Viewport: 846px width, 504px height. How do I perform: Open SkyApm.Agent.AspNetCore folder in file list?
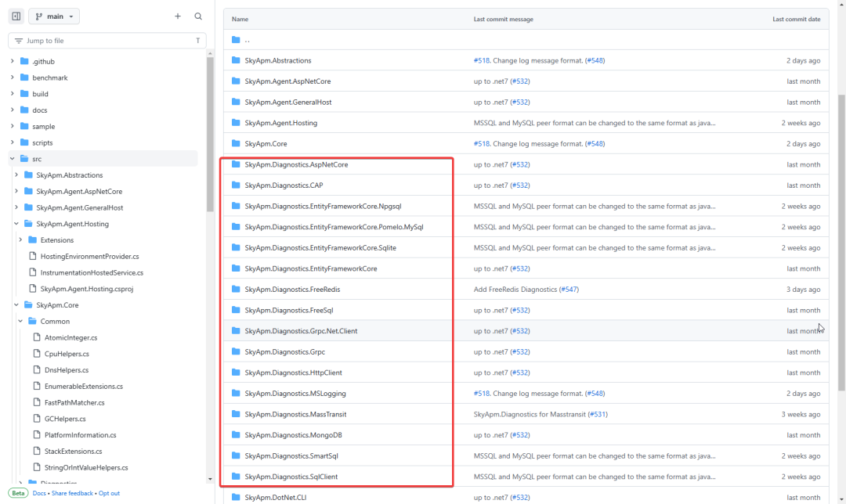click(287, 81)
